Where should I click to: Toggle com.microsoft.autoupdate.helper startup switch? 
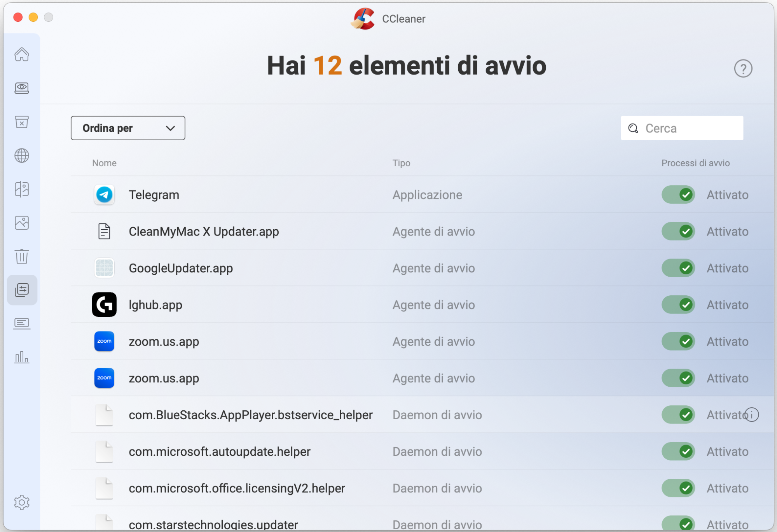(x=678, y=452)
